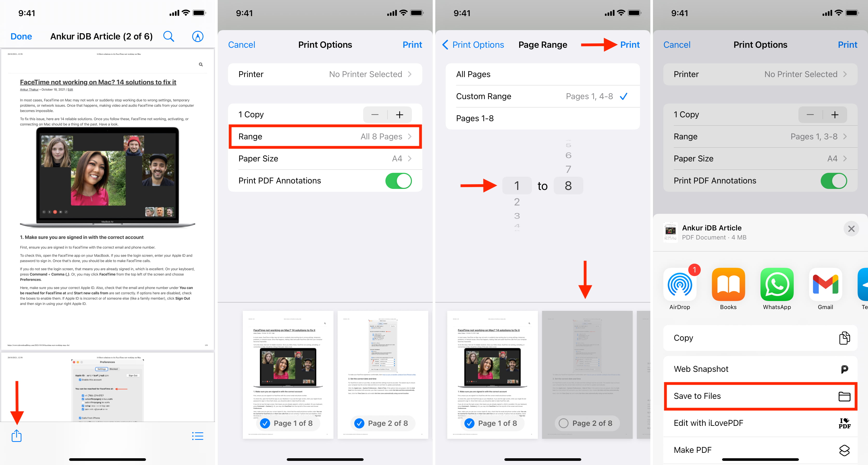Tap Save to Files option
The width and height of the screenshot is (868, 465).
point(759,396)
